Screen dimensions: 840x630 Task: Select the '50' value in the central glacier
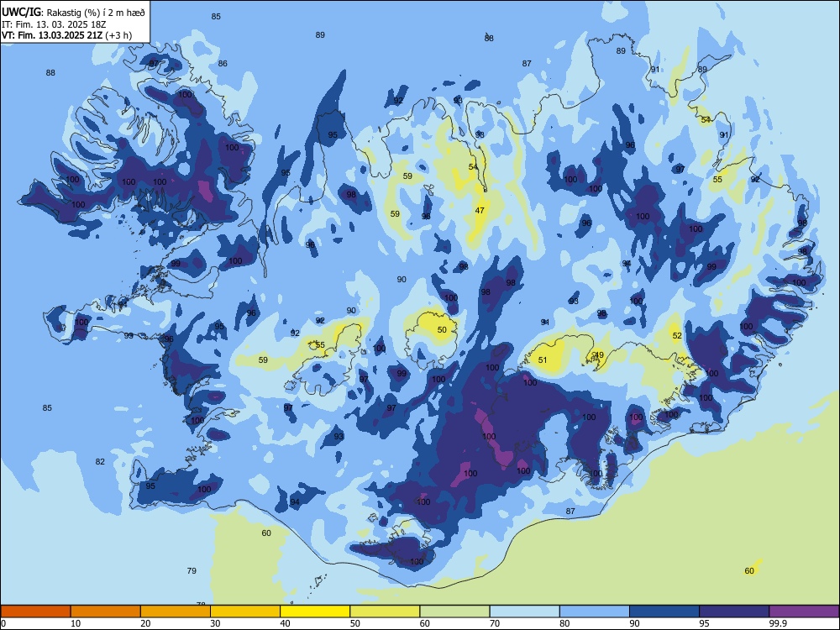(x=442, y=329)
